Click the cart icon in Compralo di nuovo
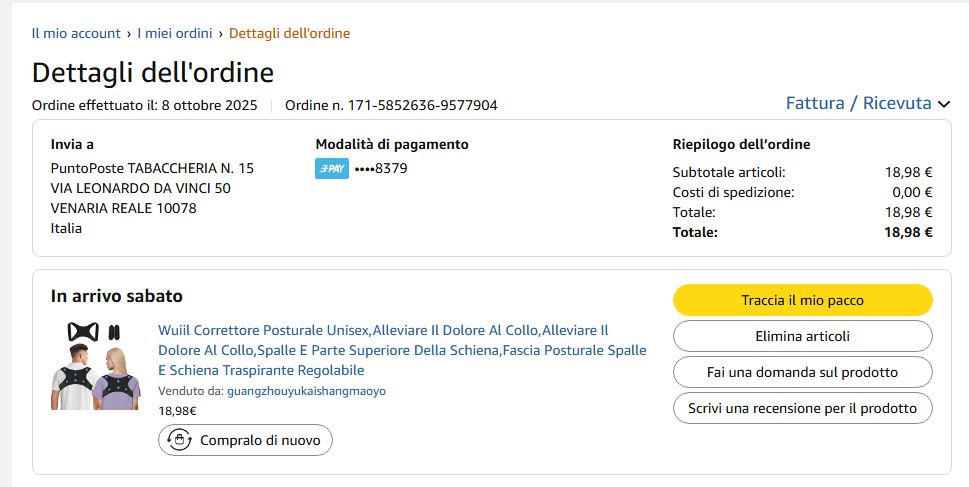 180,440
